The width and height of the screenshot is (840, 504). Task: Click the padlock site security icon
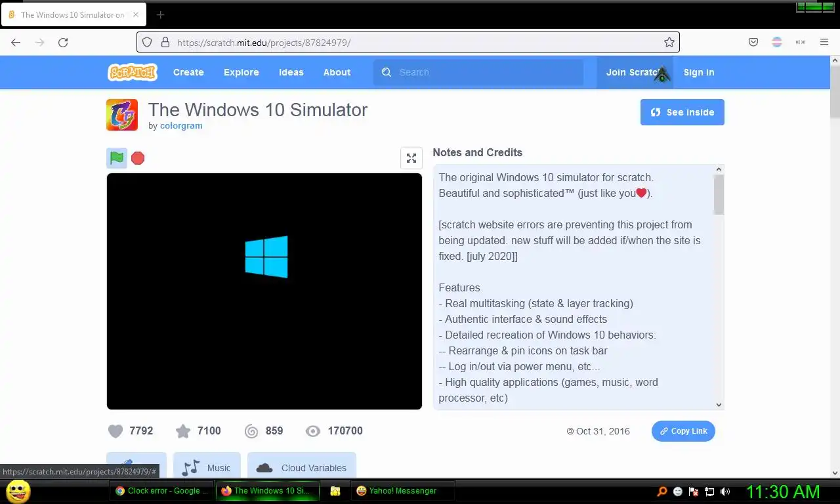(165, 42)
